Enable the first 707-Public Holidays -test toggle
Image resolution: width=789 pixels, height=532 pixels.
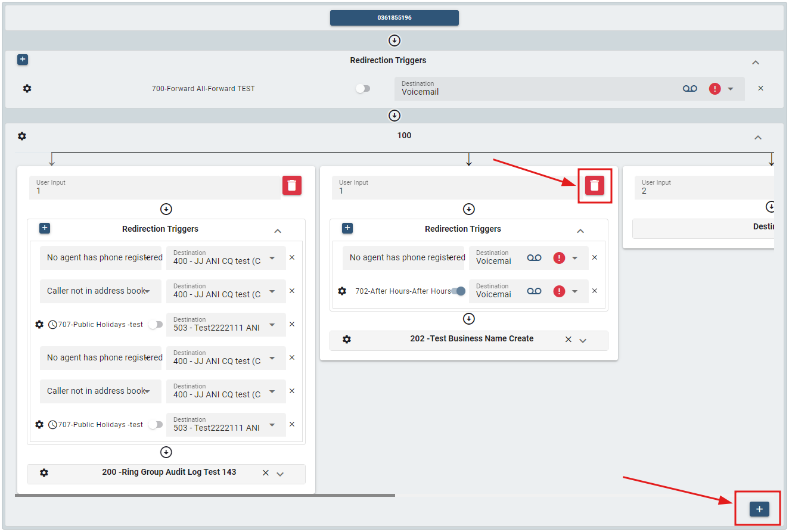coord(155,325)
